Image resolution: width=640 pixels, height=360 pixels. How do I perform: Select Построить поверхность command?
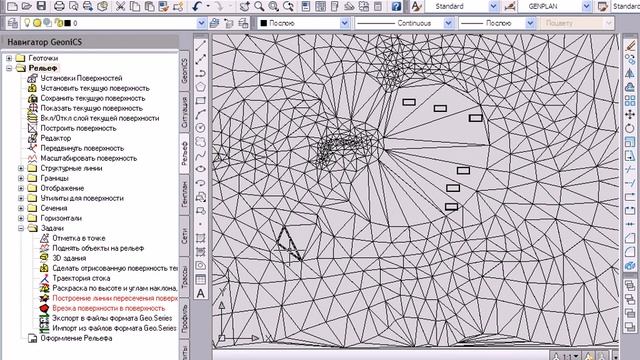78,128
